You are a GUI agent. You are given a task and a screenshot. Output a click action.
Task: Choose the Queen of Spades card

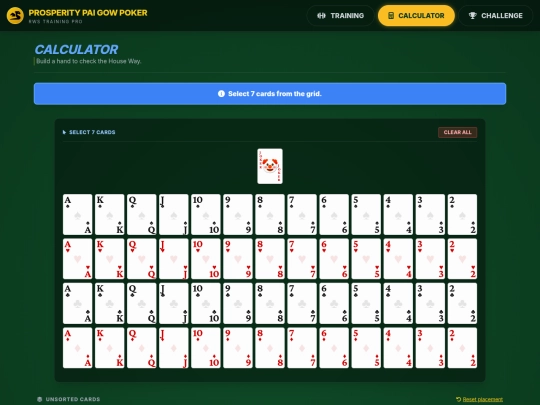click(x=142, y=215)
